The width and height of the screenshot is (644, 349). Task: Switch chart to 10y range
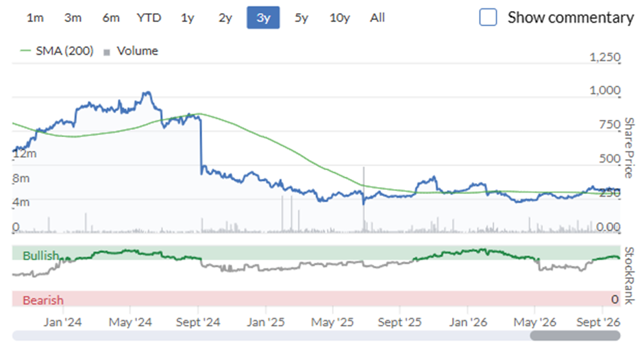point(340,18)
